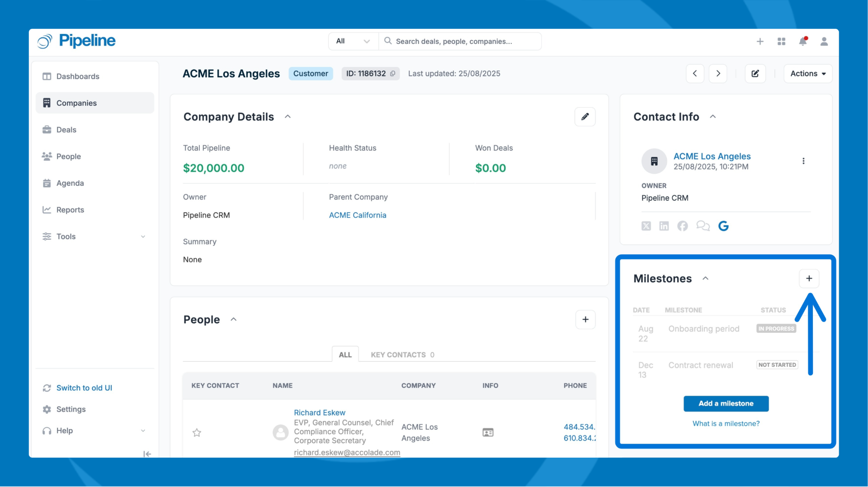
Task: Go to previous company record
Action: (x=695, y=73)
